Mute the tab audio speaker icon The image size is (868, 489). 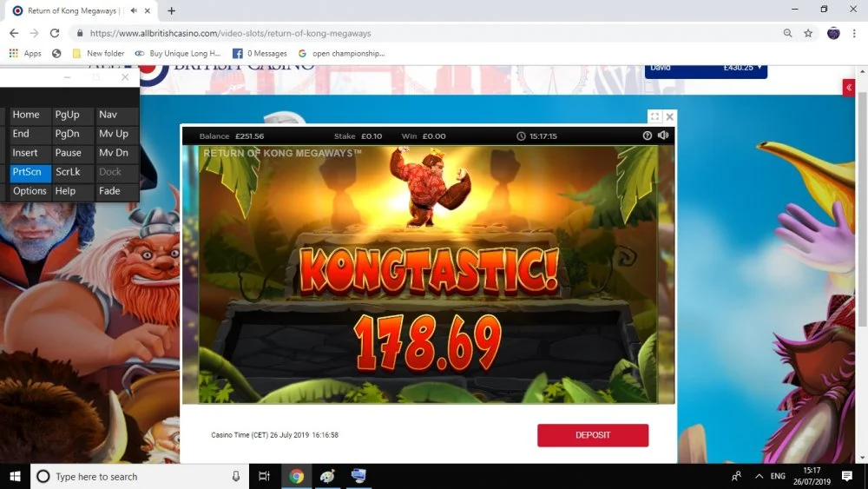click(x=134, y=10)
